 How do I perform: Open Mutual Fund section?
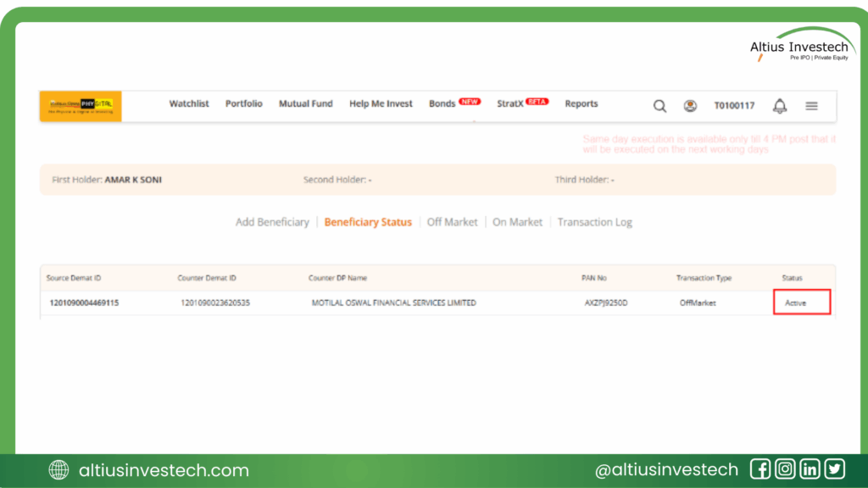(306, 104)
